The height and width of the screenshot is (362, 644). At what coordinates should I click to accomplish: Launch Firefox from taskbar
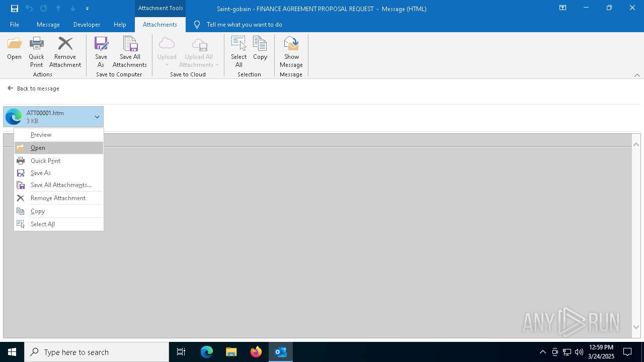(x=256, y=352)
